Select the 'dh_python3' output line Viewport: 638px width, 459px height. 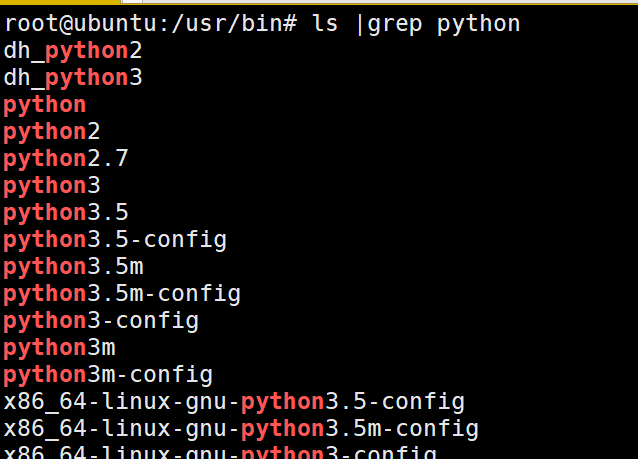click(x=73, y=78)
